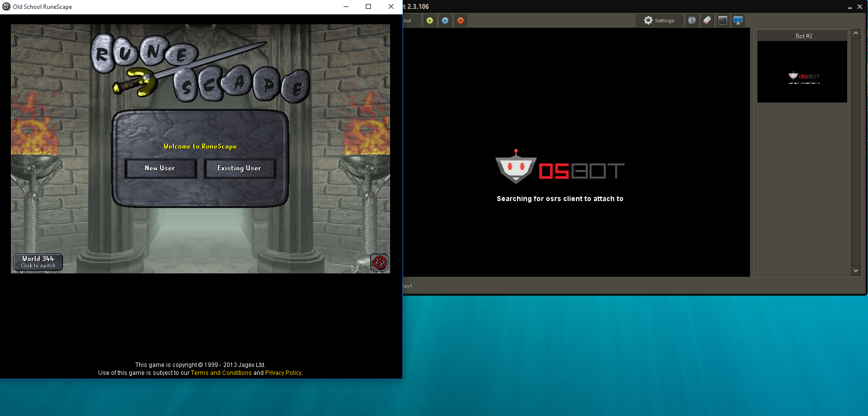Stop the script with the red stop button

(x=461, y=20)
